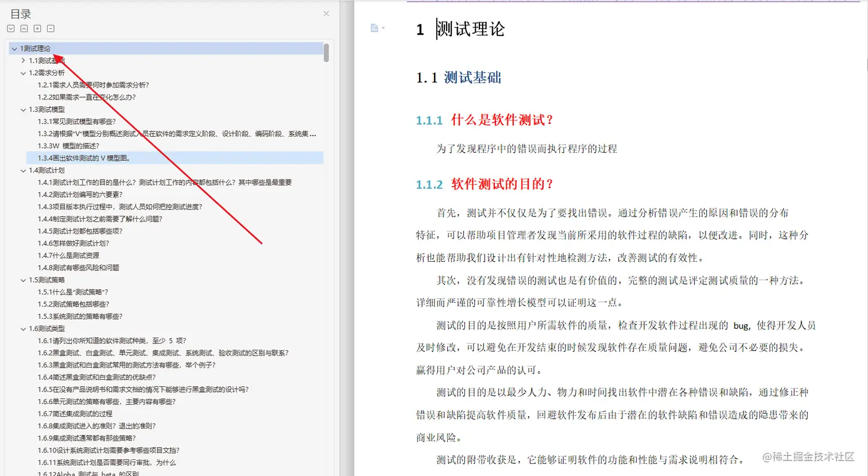Click the expand-all headings plus icon
Viewport: 868px width, 476px height.
point(37,28)
